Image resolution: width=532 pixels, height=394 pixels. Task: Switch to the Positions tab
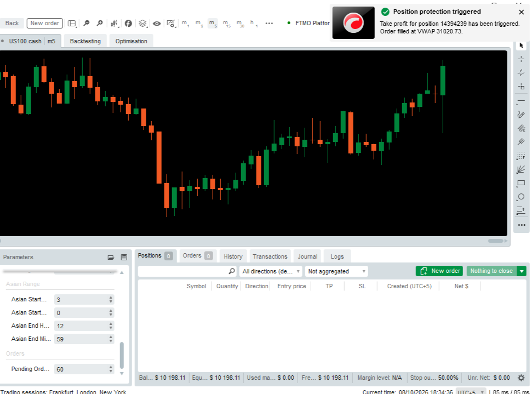(155, 255)
